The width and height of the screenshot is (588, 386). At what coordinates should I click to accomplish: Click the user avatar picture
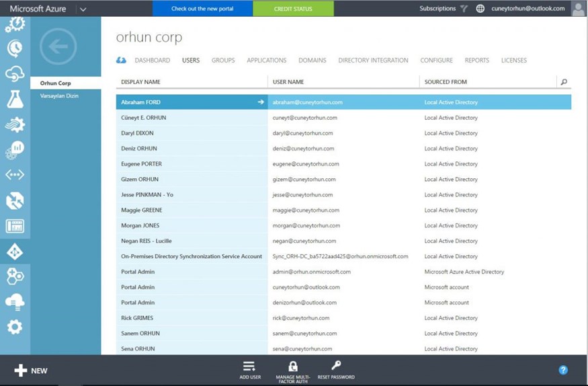[x=578, y=8]
